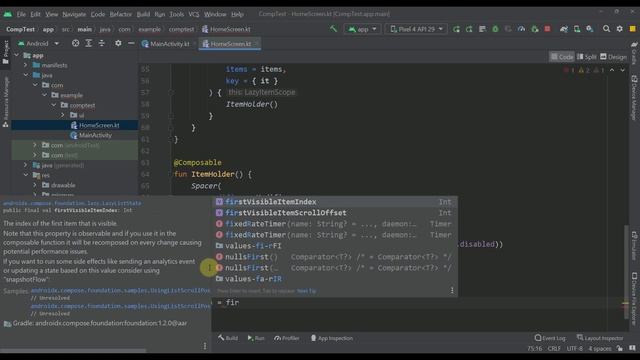
Task: Open Device File Explorer side tab
Action: [634, 299]
